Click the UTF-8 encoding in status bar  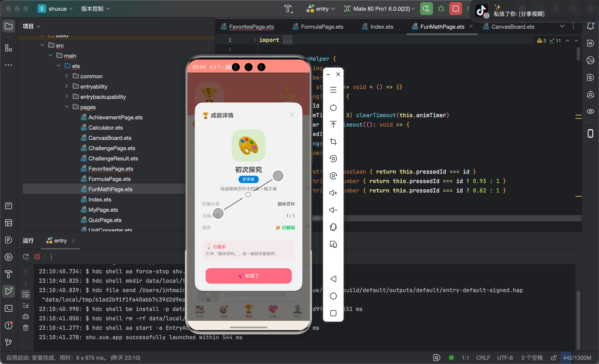tap(505, 358)
